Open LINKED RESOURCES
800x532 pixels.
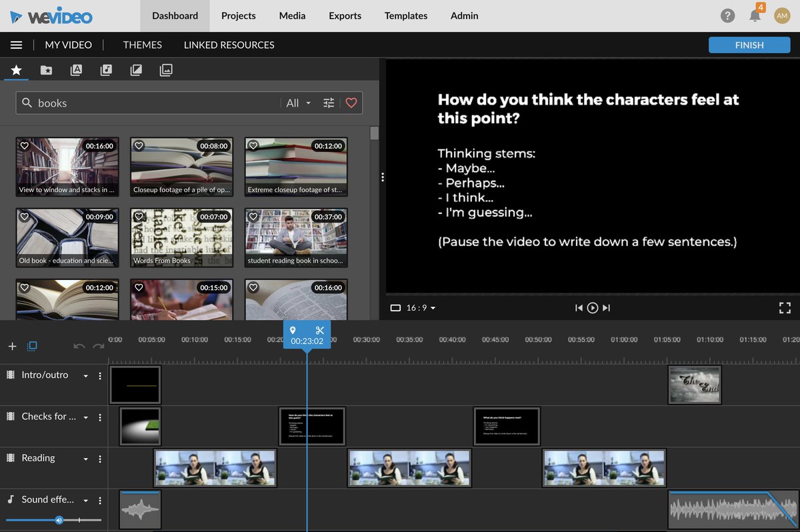coord(229,45)
